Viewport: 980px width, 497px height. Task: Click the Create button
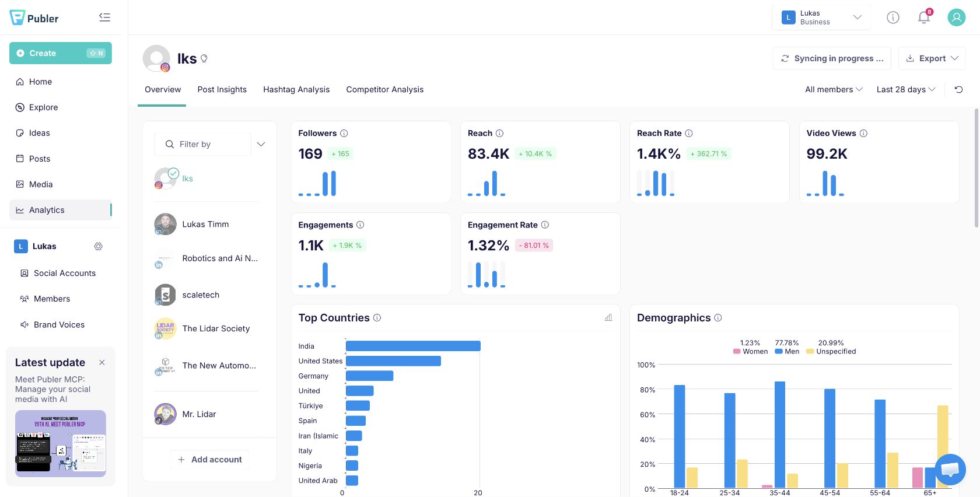point(61,53)
